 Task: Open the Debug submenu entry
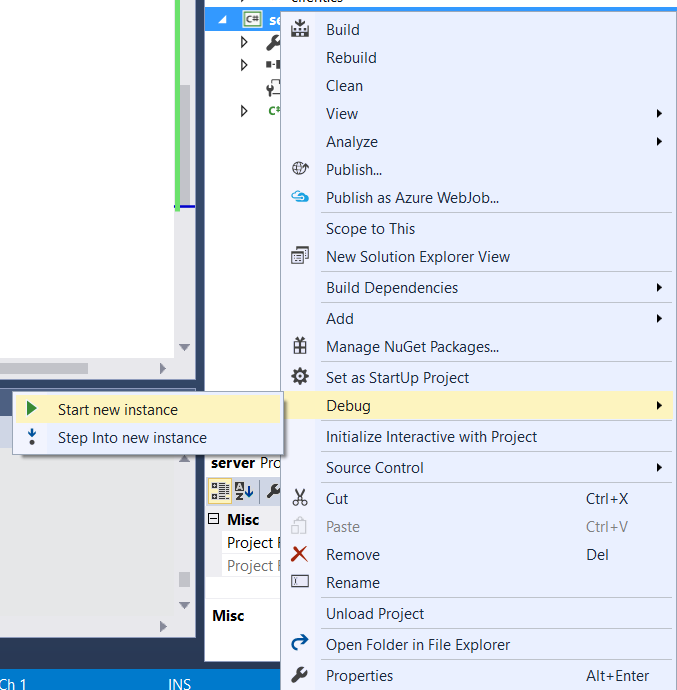click(x=477, y=406)
